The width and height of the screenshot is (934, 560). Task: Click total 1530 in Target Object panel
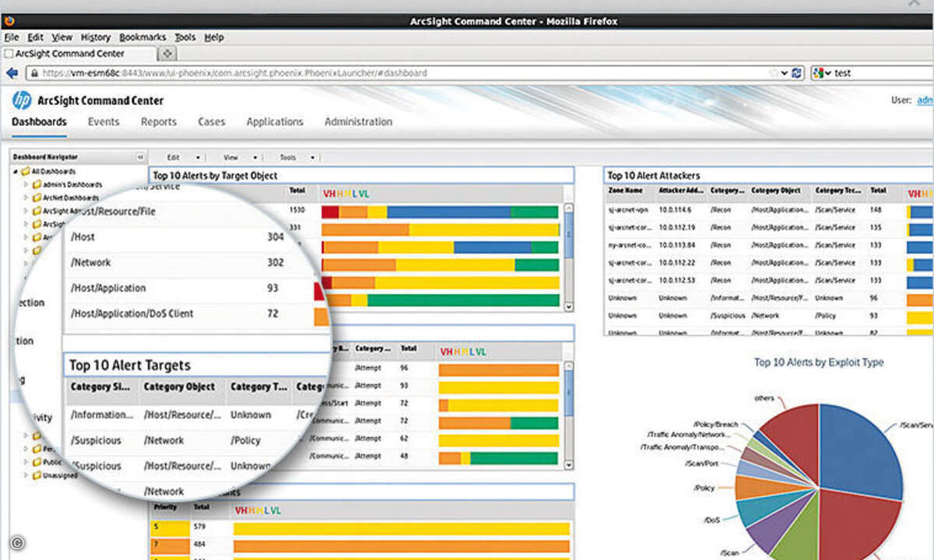[x=297, y=211]
